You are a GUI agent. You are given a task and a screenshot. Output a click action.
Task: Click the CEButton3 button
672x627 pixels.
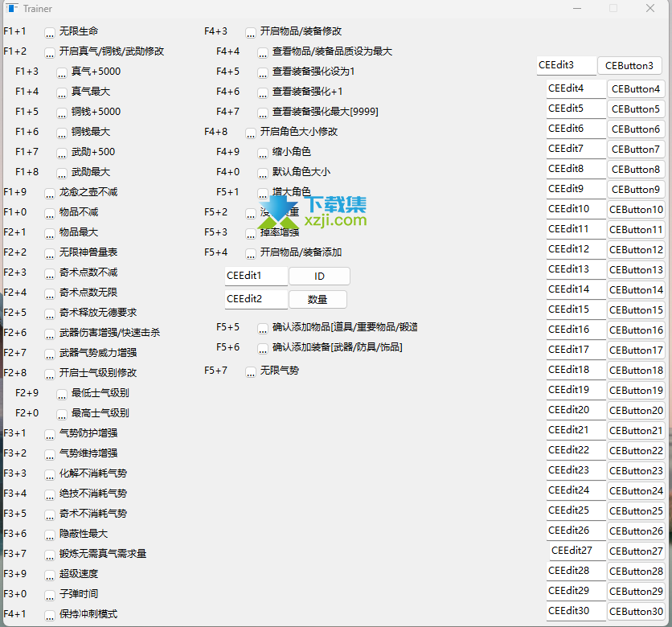click(629, 66)
